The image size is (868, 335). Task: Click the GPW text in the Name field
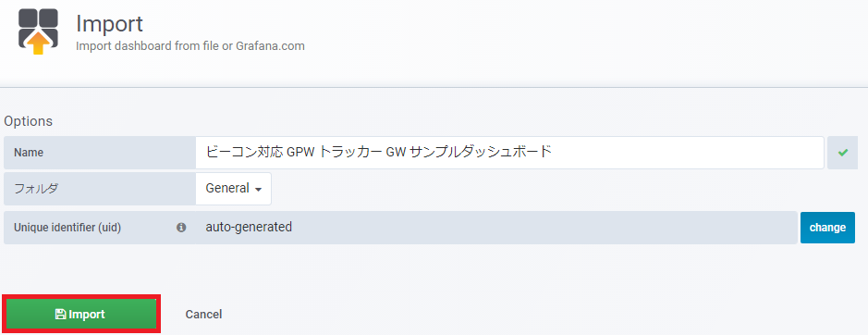coord(301,152)
